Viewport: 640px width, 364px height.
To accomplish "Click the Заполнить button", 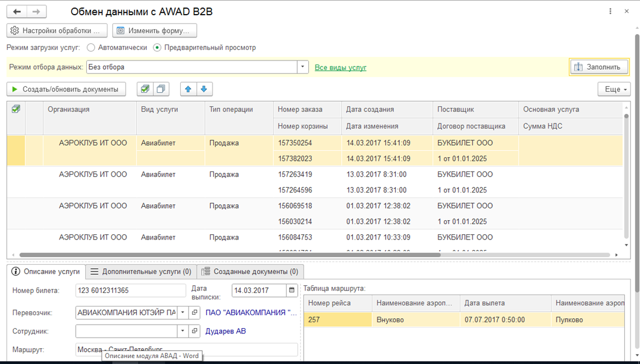I will [598, 67].
